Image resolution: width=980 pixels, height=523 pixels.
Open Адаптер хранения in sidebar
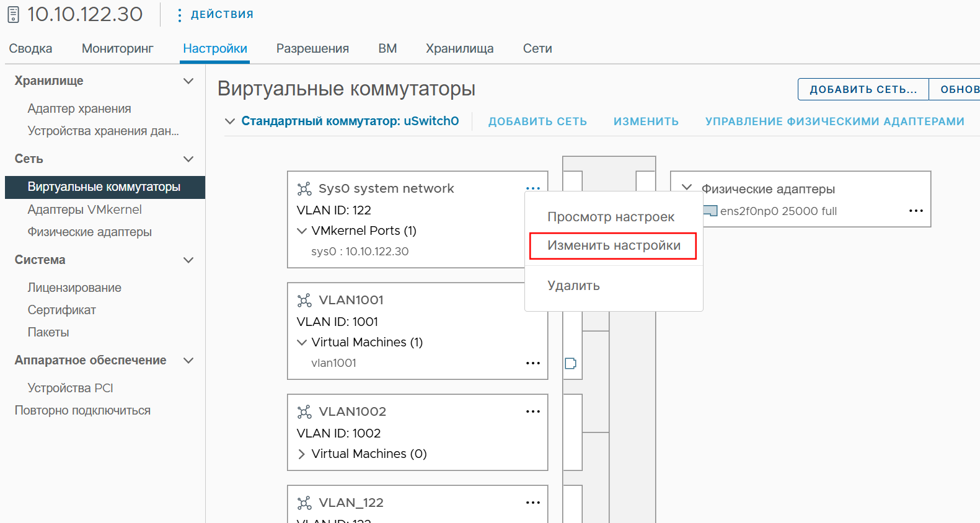point(79,109)
